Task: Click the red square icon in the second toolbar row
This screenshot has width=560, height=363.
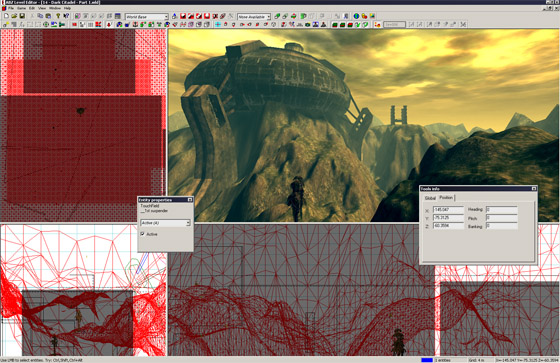Action: 75,24
